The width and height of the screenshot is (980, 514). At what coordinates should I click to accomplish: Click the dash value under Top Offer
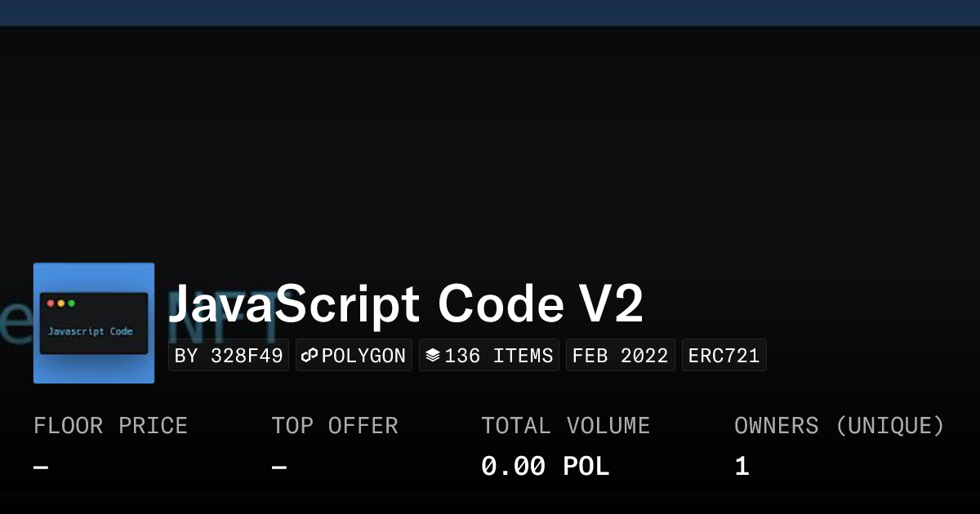pos(279,467)
